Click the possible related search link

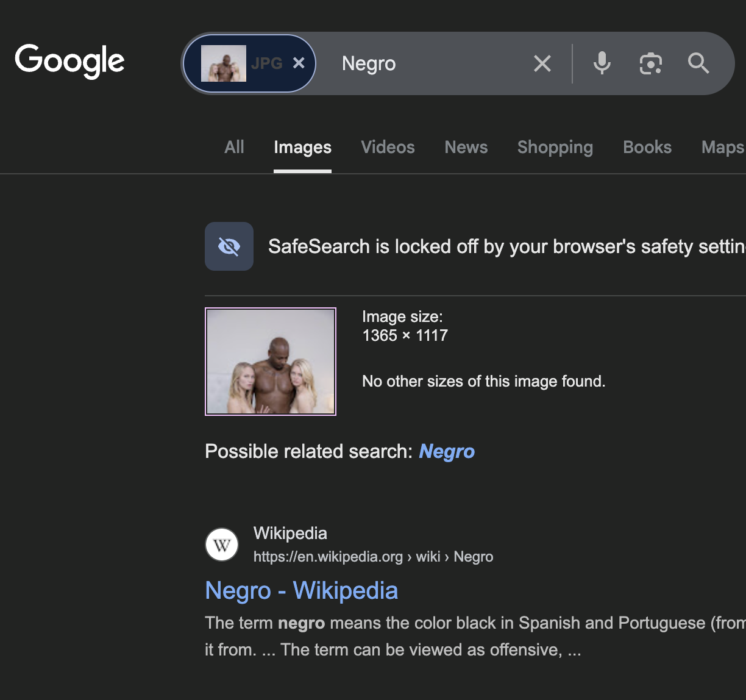447,451
